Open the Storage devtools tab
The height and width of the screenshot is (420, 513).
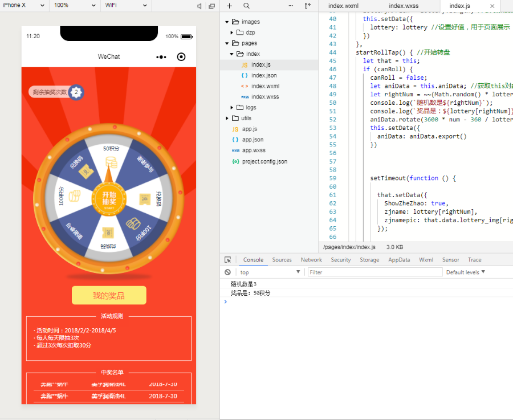369,260
